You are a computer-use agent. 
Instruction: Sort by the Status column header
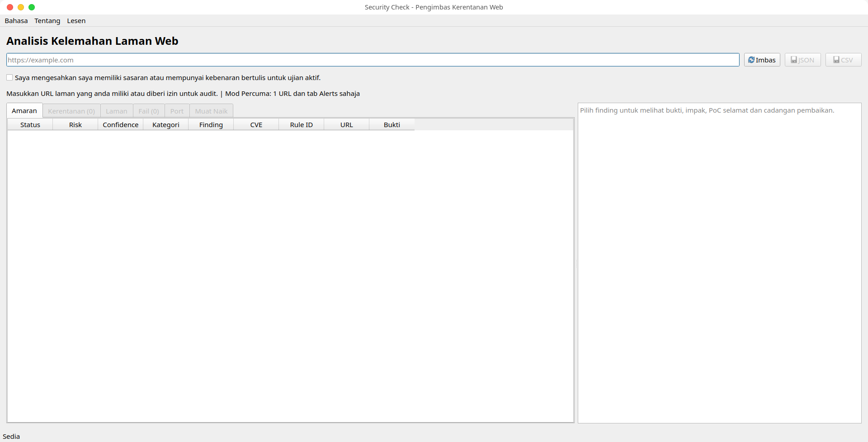click(30, 125)
